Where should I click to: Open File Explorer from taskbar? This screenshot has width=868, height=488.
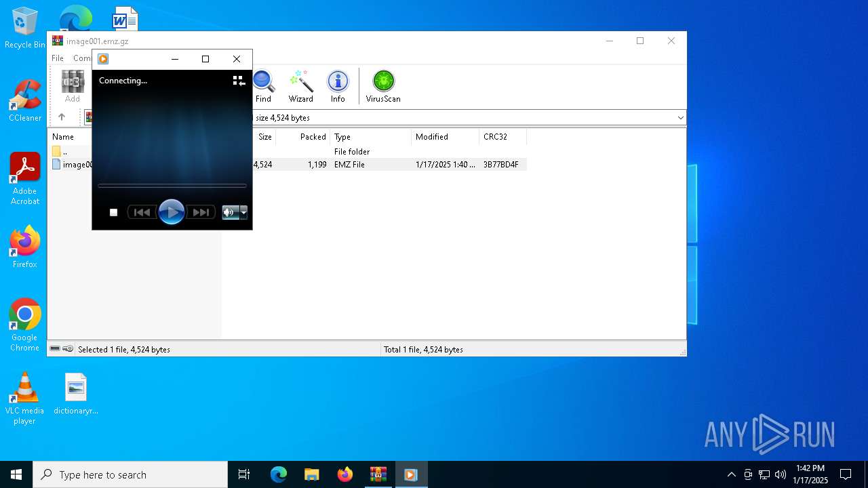(x=311, y=474)
